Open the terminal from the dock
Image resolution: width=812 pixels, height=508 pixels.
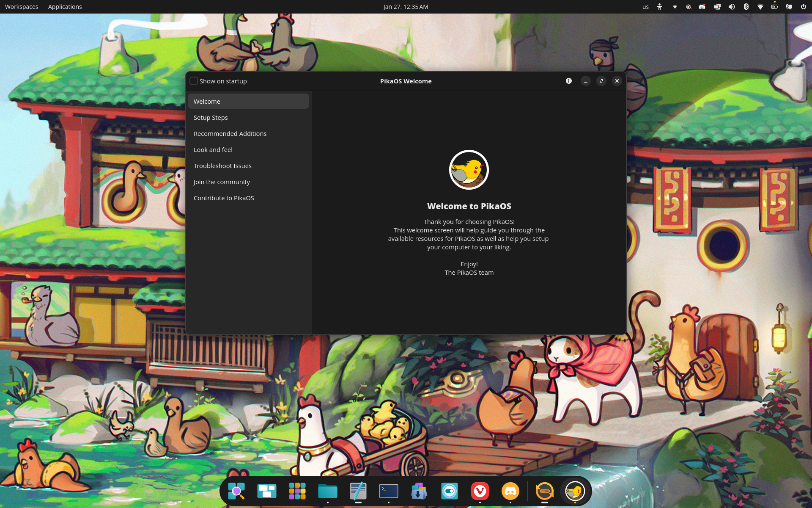point(389,491)
